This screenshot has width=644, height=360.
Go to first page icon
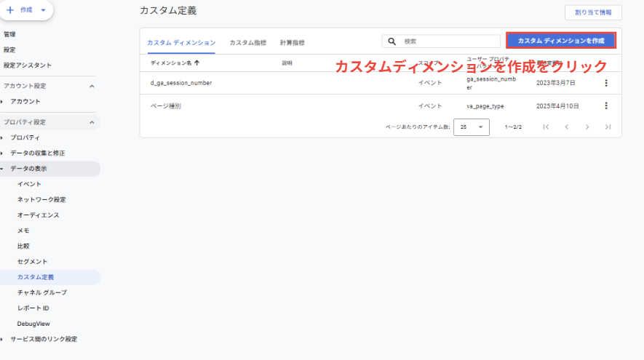click(546, 127)
